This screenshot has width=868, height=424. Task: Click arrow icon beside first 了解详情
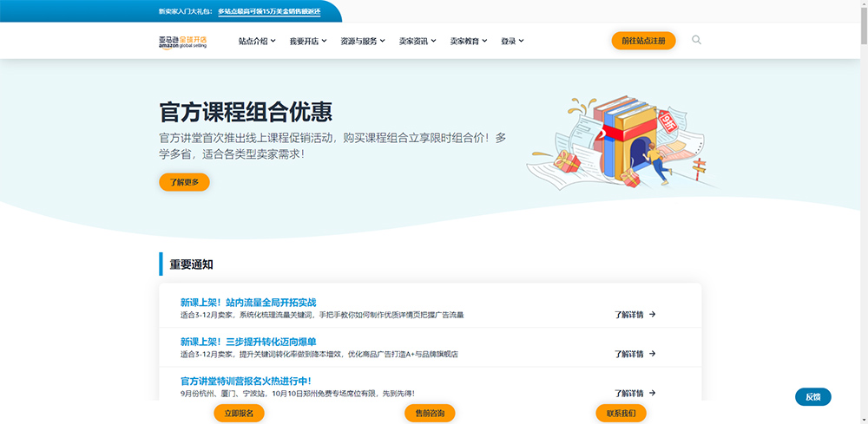(x=653, y=315)
